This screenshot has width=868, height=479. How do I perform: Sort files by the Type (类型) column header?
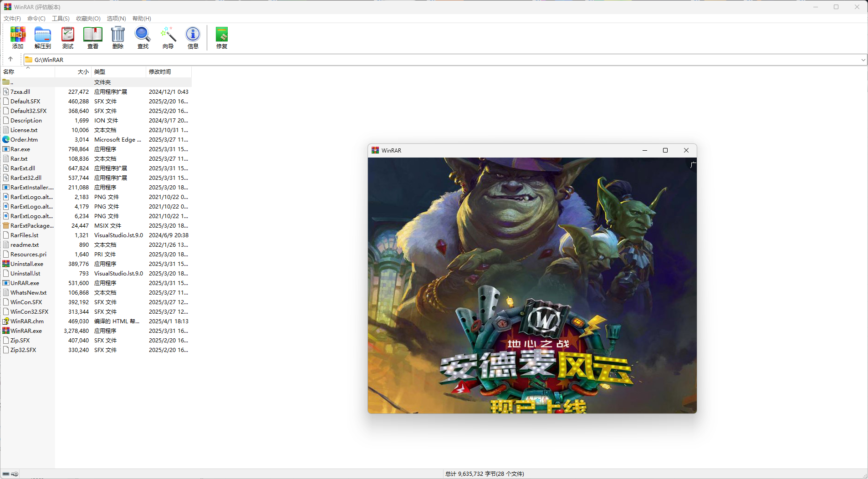tap(118, 71)
